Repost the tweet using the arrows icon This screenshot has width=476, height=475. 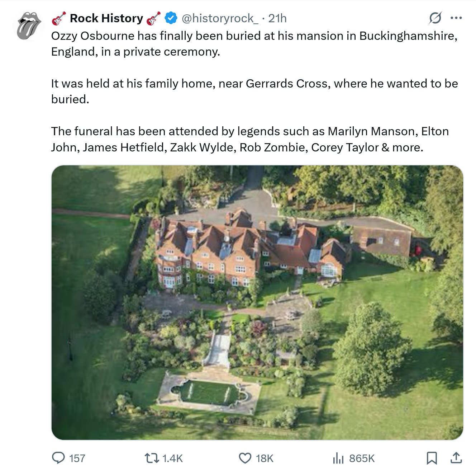click(151, 458)
